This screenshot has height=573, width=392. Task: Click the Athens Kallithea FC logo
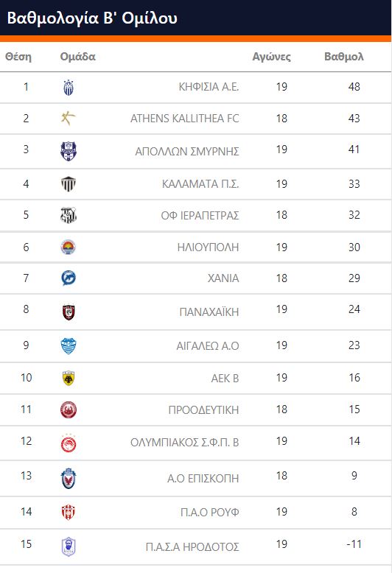[69, 119]
